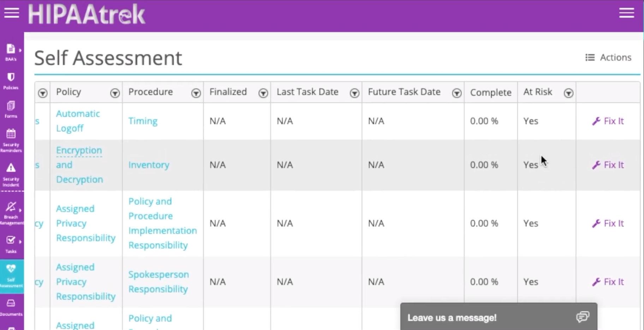644x330 pixels.
Task: Select Self Assessment in the sidebar
Action: [12, 277]
